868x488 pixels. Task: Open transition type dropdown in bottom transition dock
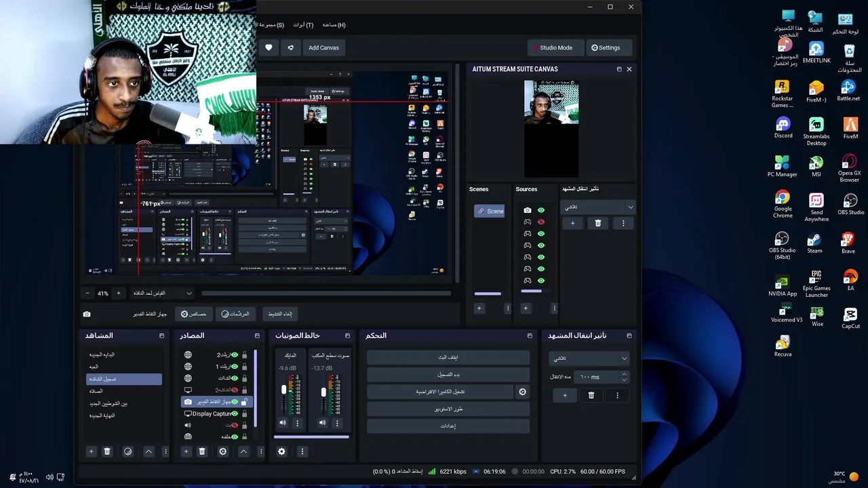tap(589, 358)
